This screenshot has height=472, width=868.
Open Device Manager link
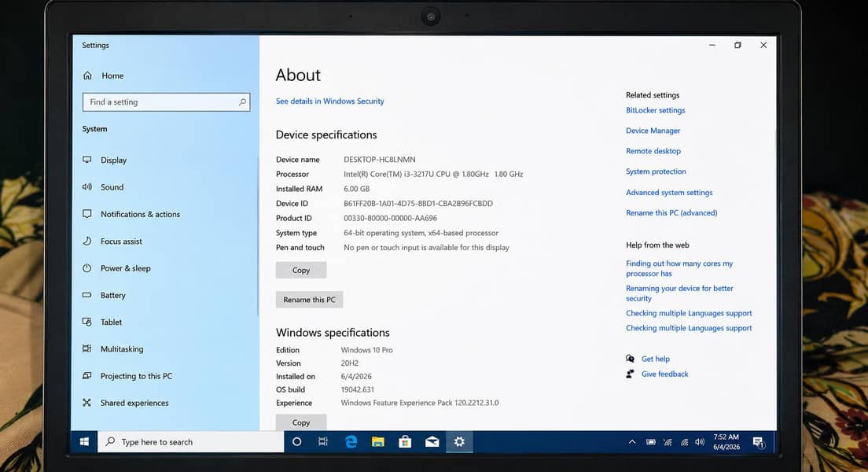[653, 131]
